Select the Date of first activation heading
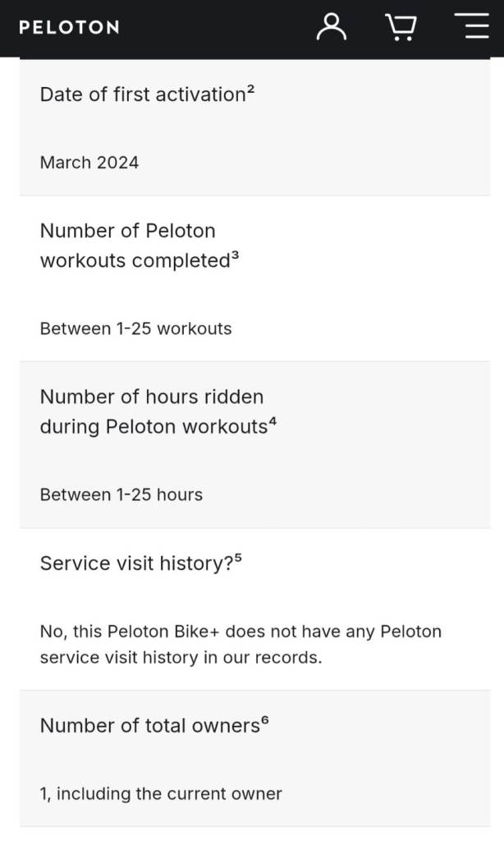This screenshot has width=504, height=841. click(x=142, y=94)
